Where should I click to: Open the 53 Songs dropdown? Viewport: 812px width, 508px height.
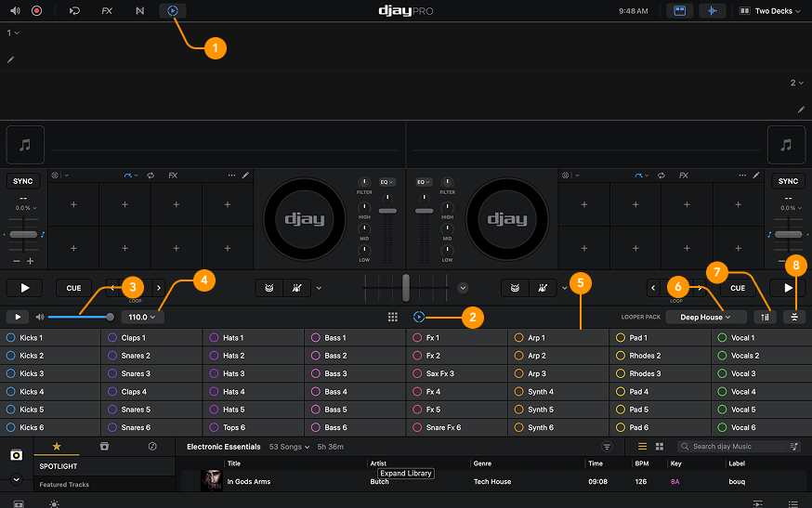pyautogui.click(x=289, y=447)
